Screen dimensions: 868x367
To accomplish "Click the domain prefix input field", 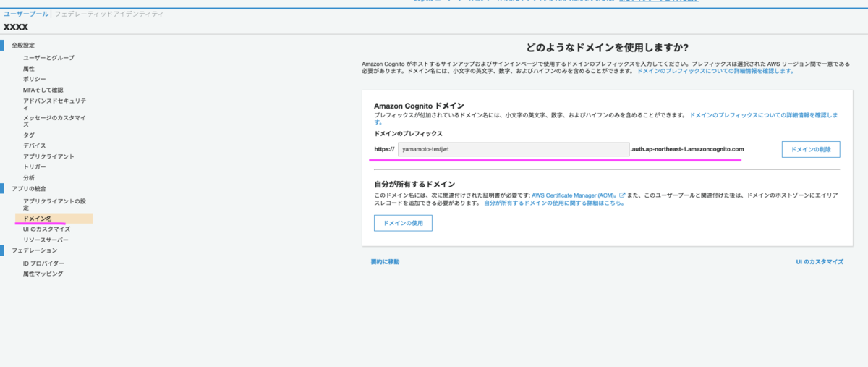I will point(514,149).
